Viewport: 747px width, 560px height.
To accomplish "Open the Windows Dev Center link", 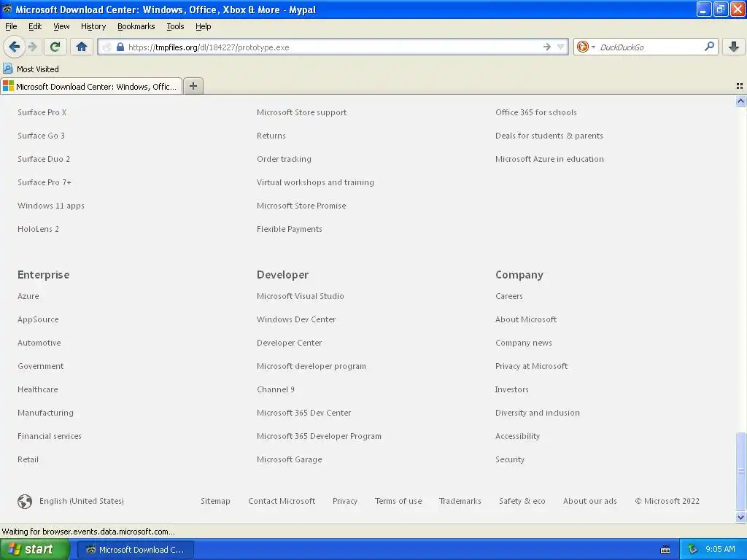I will 296,319.
